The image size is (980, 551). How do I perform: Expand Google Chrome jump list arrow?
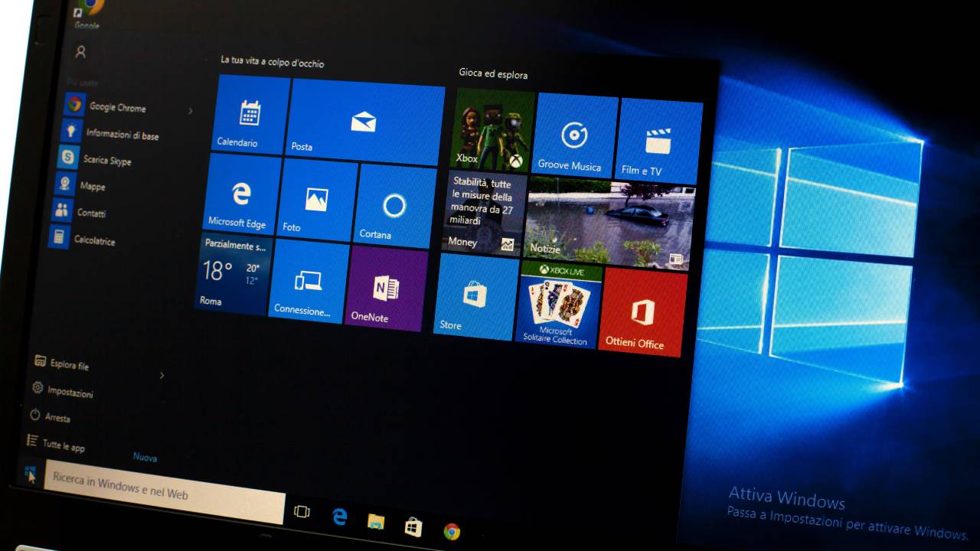(x=191, y=111)
